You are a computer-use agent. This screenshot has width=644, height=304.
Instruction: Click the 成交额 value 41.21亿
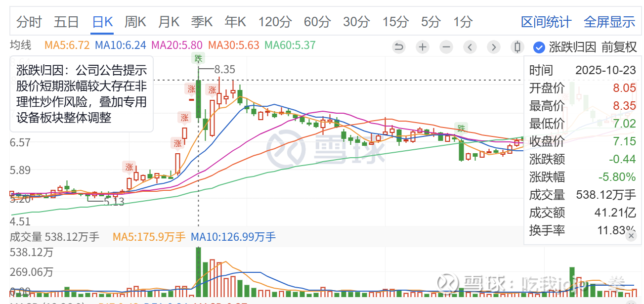click(615, 213)
